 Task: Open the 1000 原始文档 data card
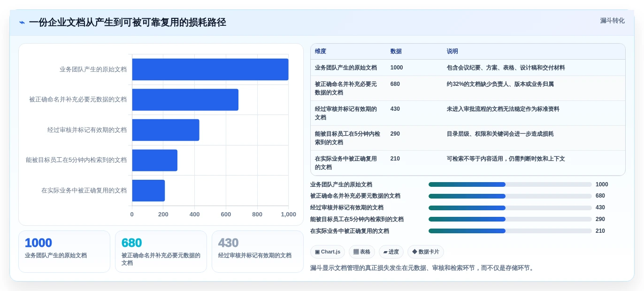point(64,252)
